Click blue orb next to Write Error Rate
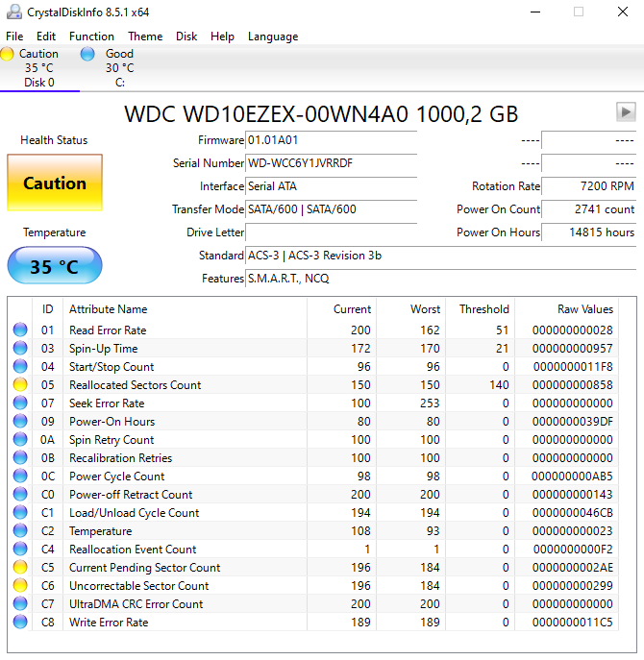The image size is (644, 660). (x=20, y=623)
